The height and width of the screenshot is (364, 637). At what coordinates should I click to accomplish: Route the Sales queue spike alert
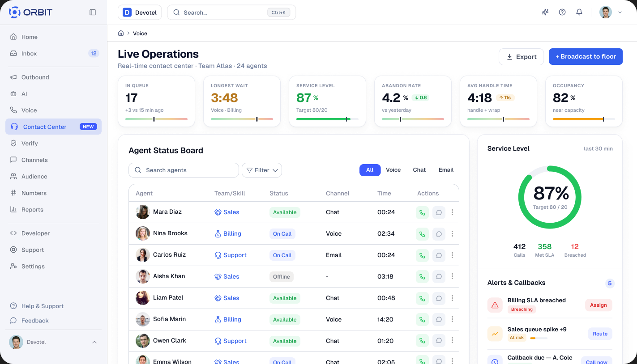point(600,334)
